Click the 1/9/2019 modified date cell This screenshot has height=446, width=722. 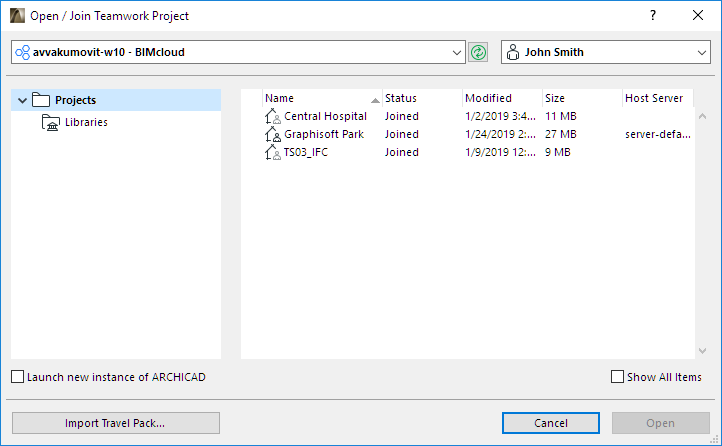(500, 152)
